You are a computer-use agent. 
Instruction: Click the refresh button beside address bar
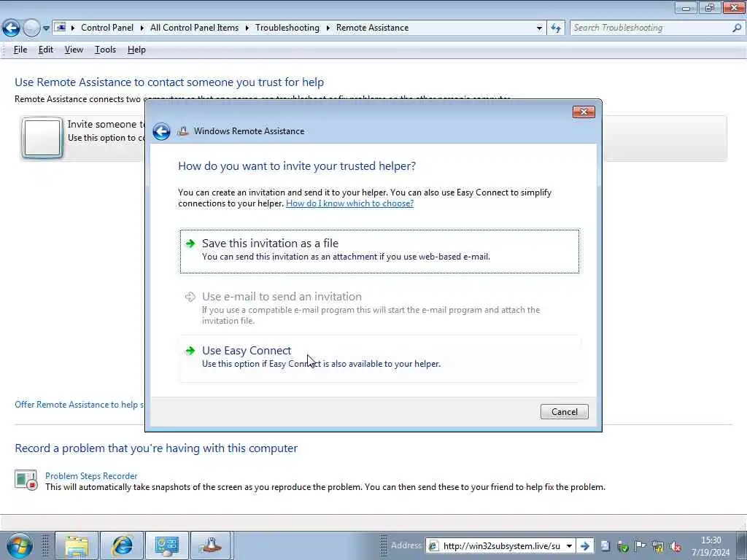click(556, 28)
